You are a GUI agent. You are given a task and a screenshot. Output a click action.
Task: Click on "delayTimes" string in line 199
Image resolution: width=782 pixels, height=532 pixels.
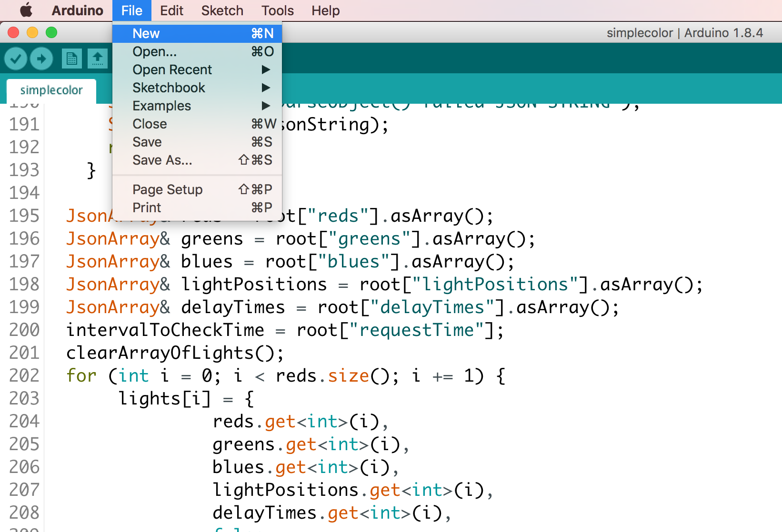click(x=432, y=307)
